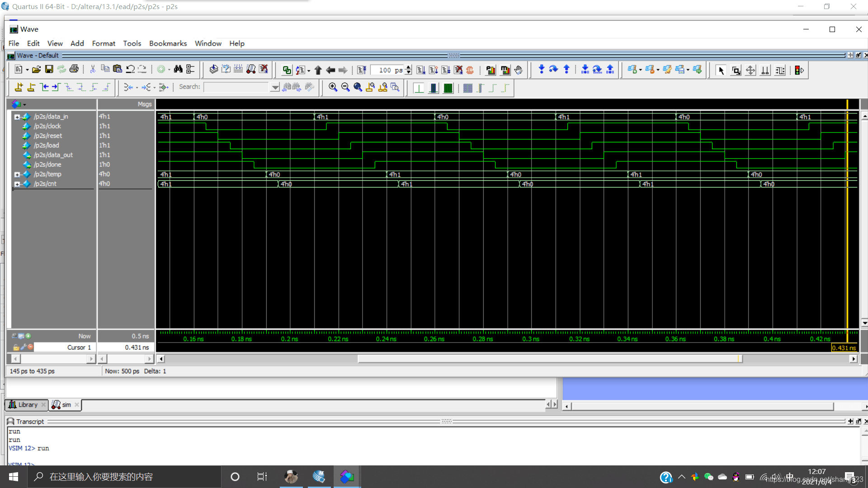
Task: Select the arrow Select Mode tool
Action: 721,70
